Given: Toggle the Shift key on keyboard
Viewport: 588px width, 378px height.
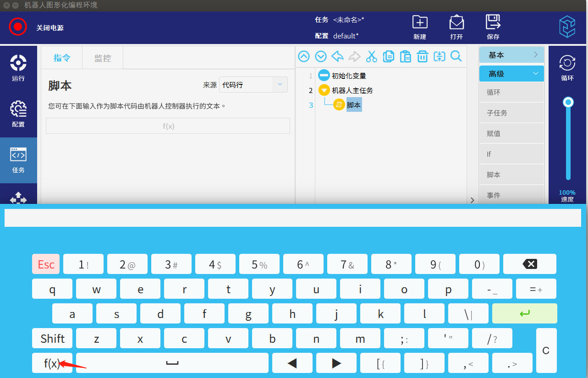Looking at the screenshot, I should coord(52,339).
